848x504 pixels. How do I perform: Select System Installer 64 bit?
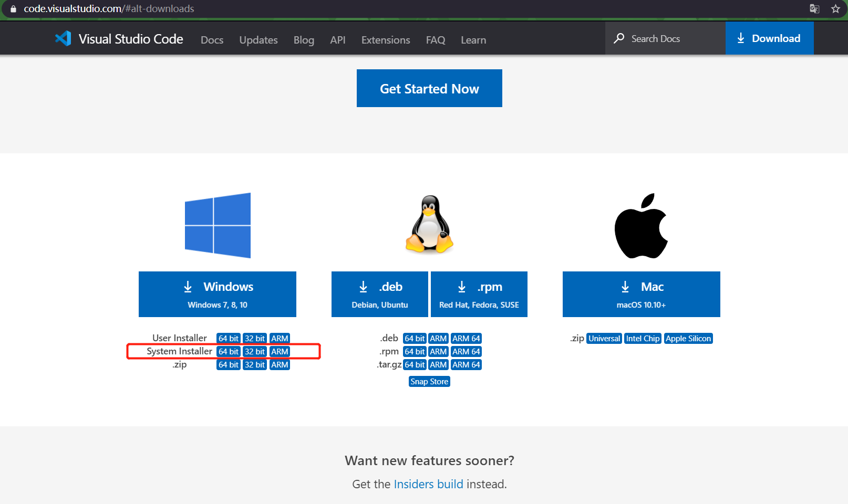point(229,352)
